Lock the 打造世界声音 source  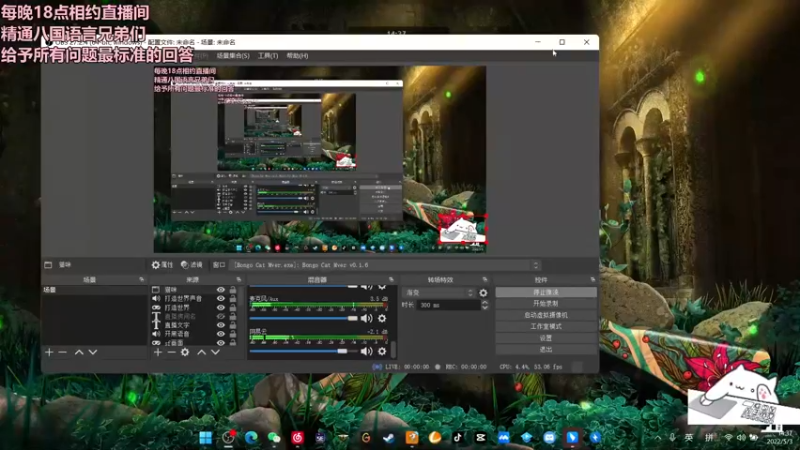pos(233,298)
